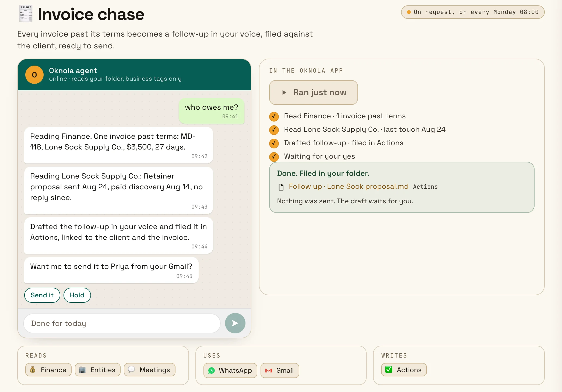Select the WhatsApp uses chip label
This screenshot has width=562, height=392.
coord(235,370)
